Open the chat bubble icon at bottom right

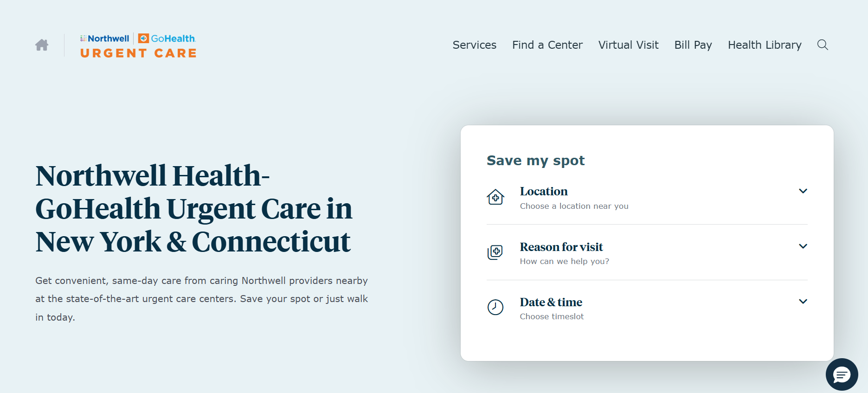[842, 374]
